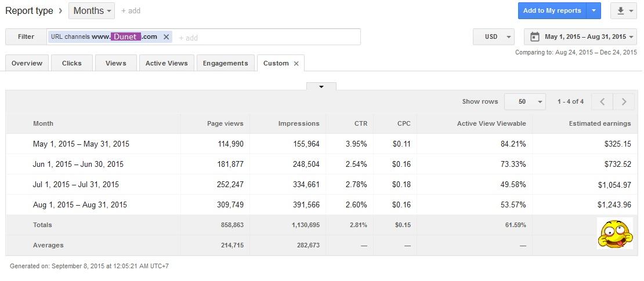The height and width of the screenshot is (281, 644).
Task: Click the Add to My reports button
Action: click(552, 11)
